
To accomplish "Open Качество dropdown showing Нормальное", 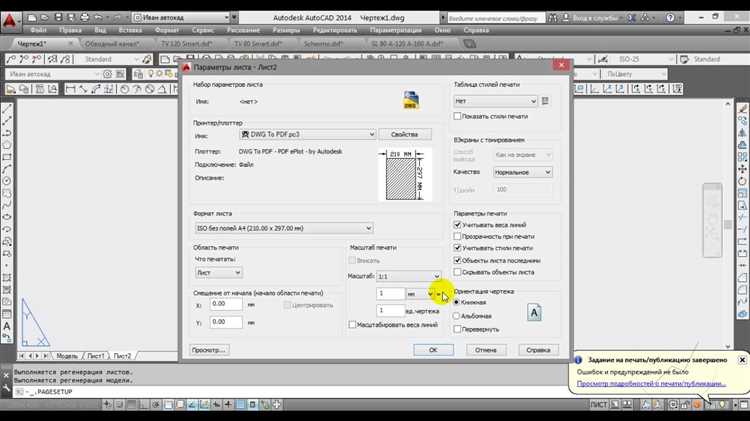I will (522, 172).
